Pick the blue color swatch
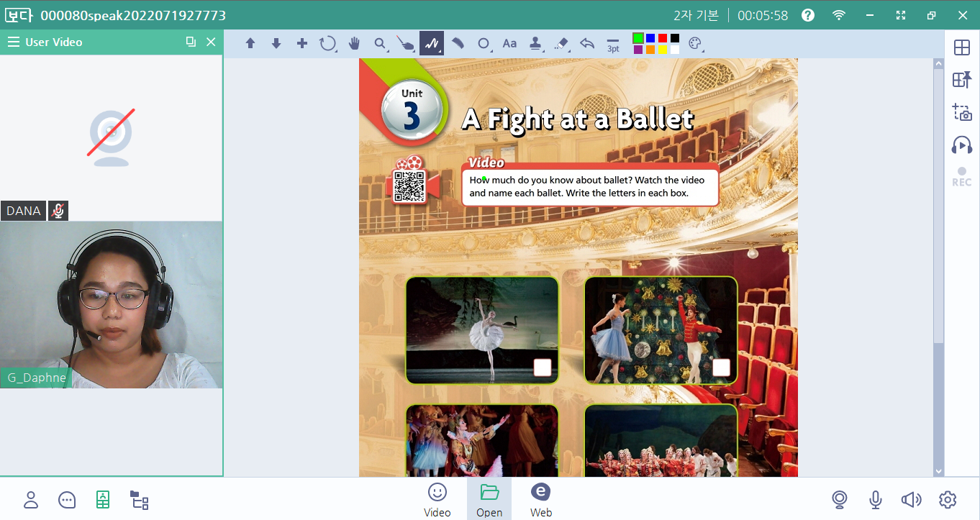980x520 pixels. (x=650, y=38)
